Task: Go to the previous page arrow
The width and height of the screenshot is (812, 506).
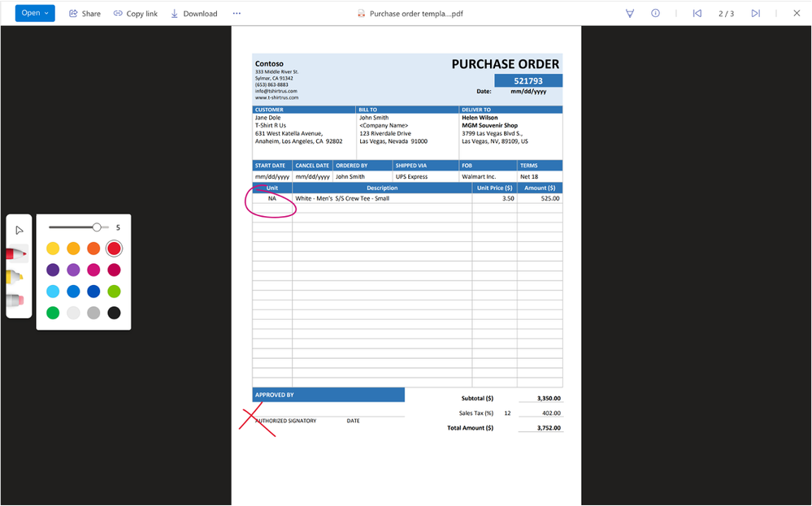Action: [x=697, y=14]
